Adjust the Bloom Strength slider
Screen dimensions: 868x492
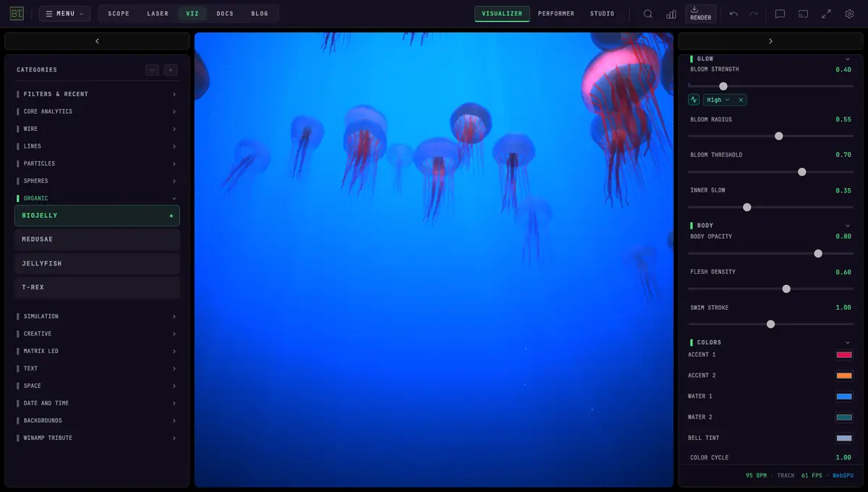click(x=771, y=86)
